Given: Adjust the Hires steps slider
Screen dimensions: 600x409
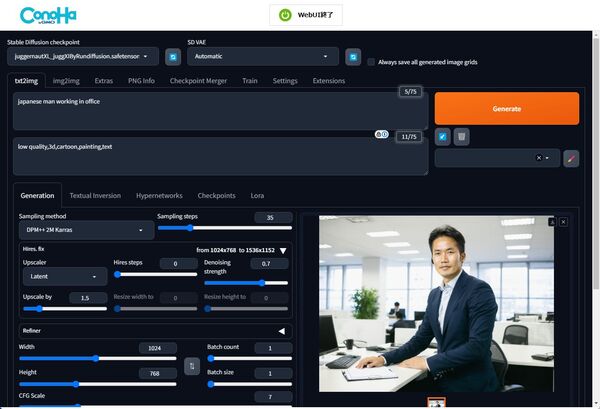Looking at the screenshot, I should pyautogui.click(x=156, y=274).
